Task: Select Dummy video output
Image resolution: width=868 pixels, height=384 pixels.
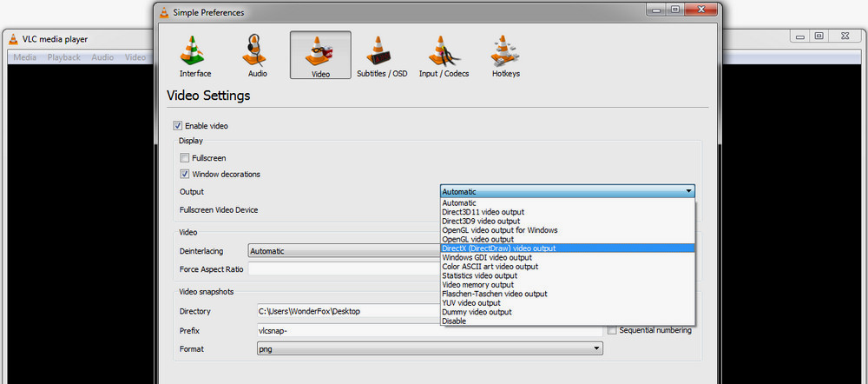Action: 568,312
